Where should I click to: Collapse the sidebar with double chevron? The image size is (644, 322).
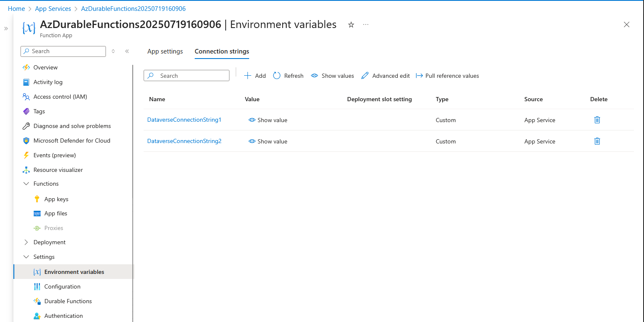[x=127, y=51]
